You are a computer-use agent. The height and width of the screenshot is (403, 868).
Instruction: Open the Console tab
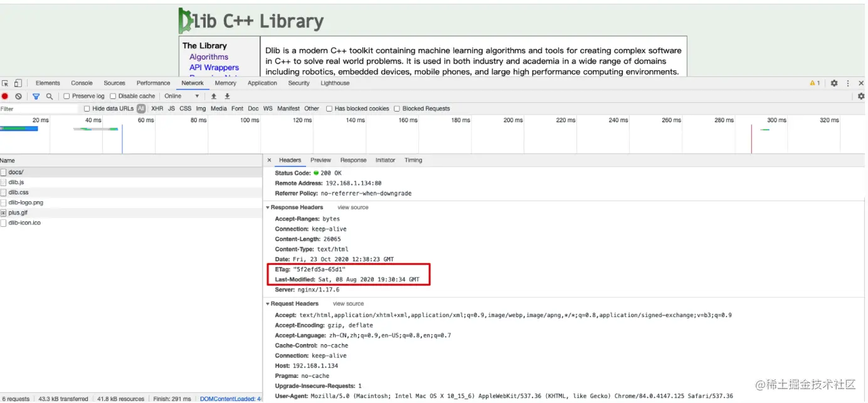(82, 83)
